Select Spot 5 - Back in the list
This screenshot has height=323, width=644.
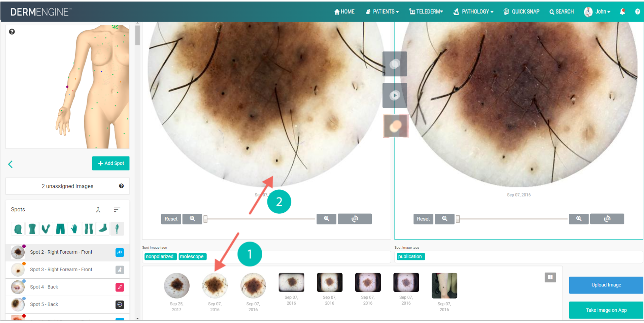68,304
